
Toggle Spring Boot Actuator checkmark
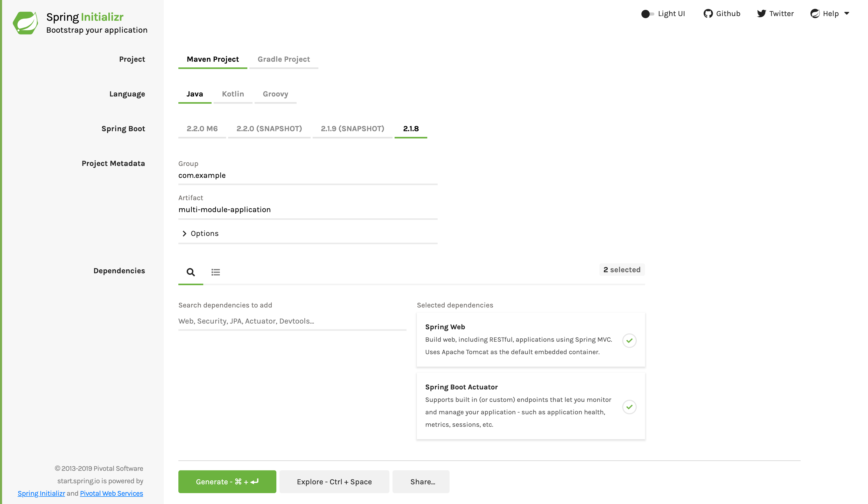629,406
